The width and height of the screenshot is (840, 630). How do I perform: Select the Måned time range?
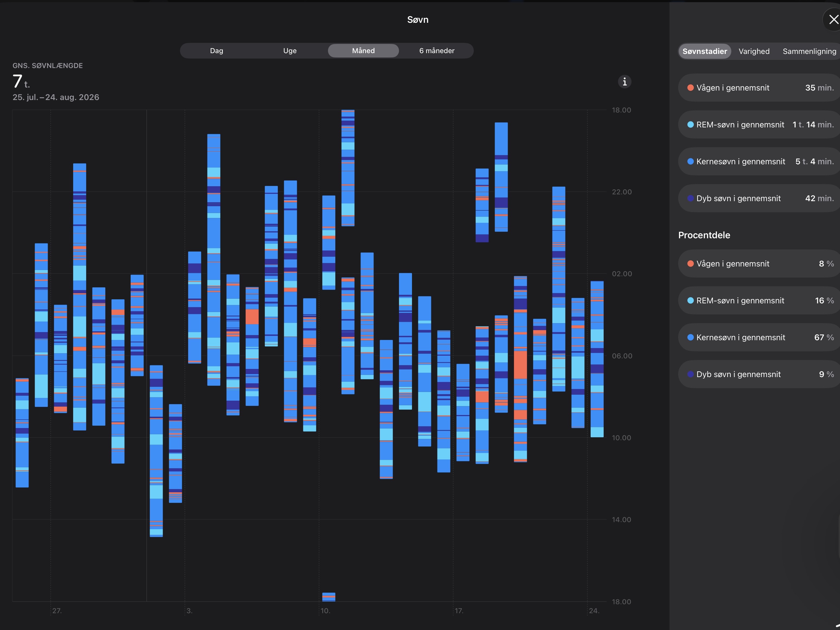click(363, 51)
